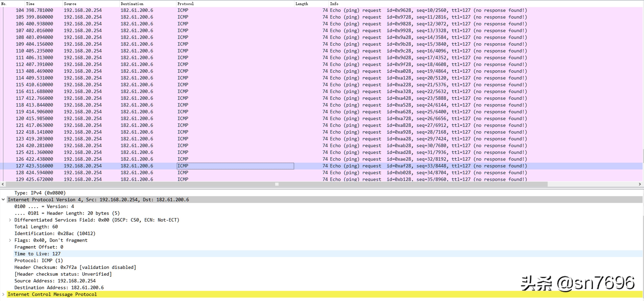The height and width of the screenshot is (301, 644).
Task: Sort packets by the No. column header
Action: pyautogui.click(x=13, y=4)
